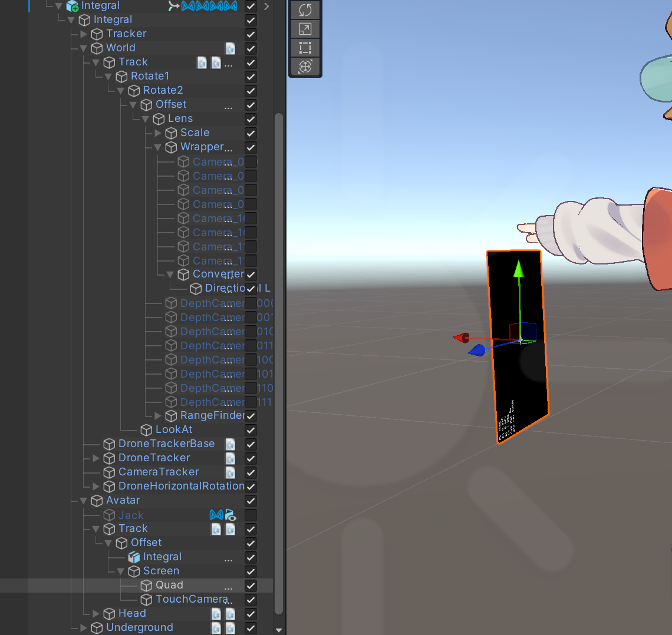The height and width of the screenshot is (635, 672).
Task: Activate the Rect transform tool
Action: (x=305, y=48)
